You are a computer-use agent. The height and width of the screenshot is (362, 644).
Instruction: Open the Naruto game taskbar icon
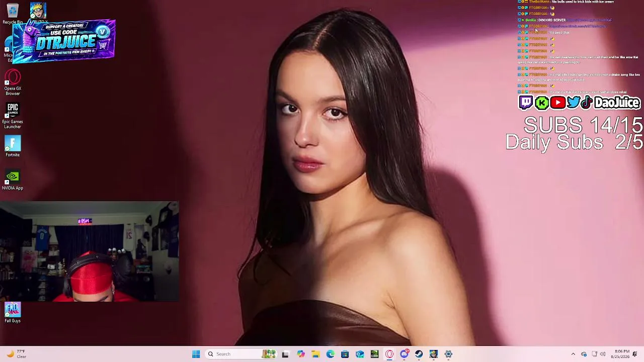(x=434, y=354)
